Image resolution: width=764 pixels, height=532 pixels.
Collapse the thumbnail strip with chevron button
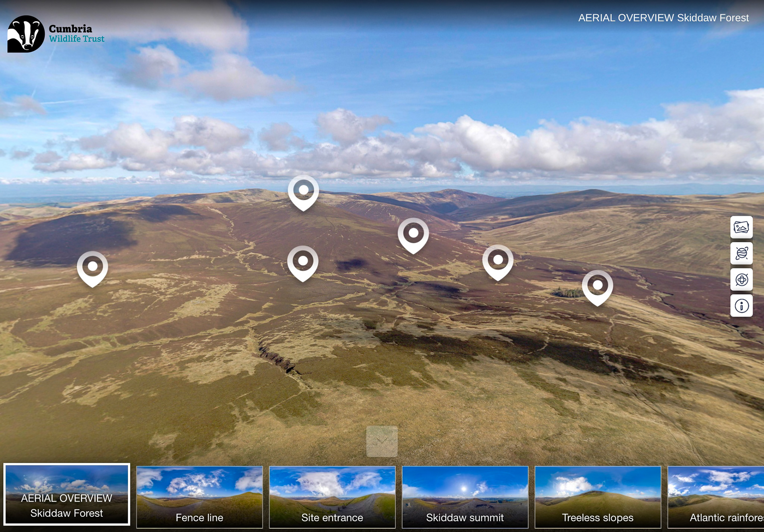click(382, 441)
